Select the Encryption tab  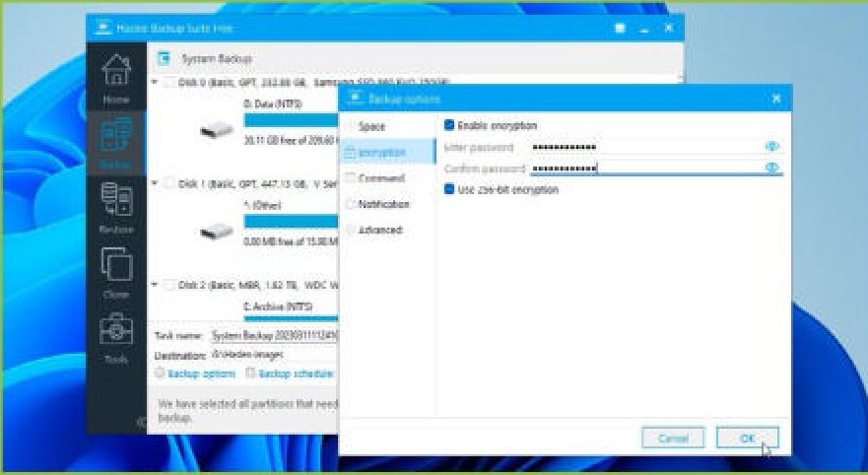tap(387, 152)
